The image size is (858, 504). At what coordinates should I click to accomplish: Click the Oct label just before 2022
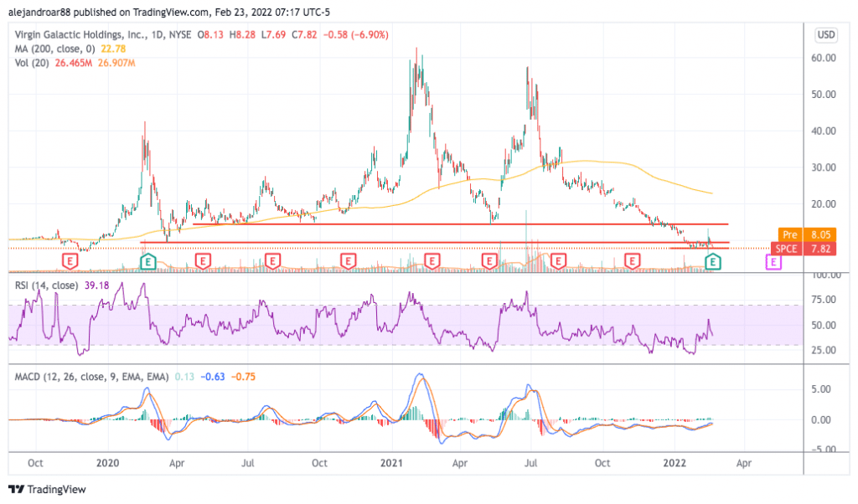click(602, 463)
